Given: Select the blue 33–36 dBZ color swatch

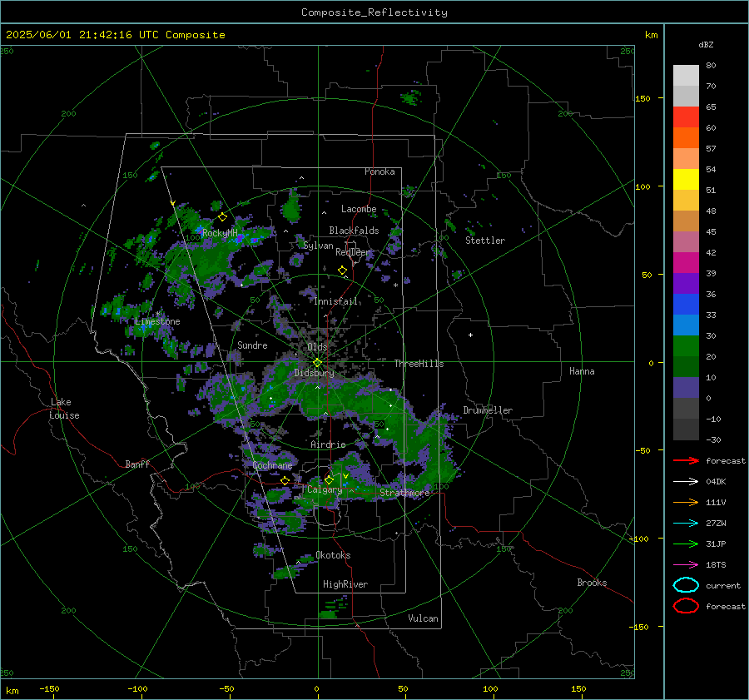Looking at the screenshot, I should (x=686, y=305).
